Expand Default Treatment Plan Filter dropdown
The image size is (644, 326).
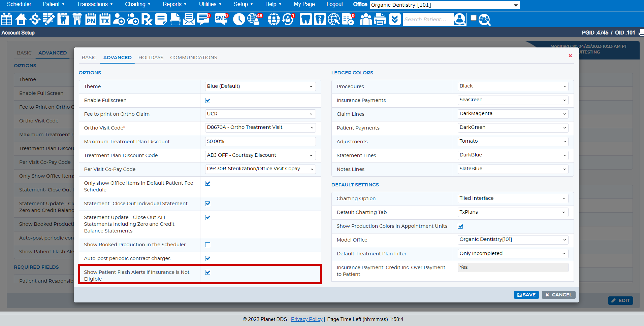click(x=513, y=254)
